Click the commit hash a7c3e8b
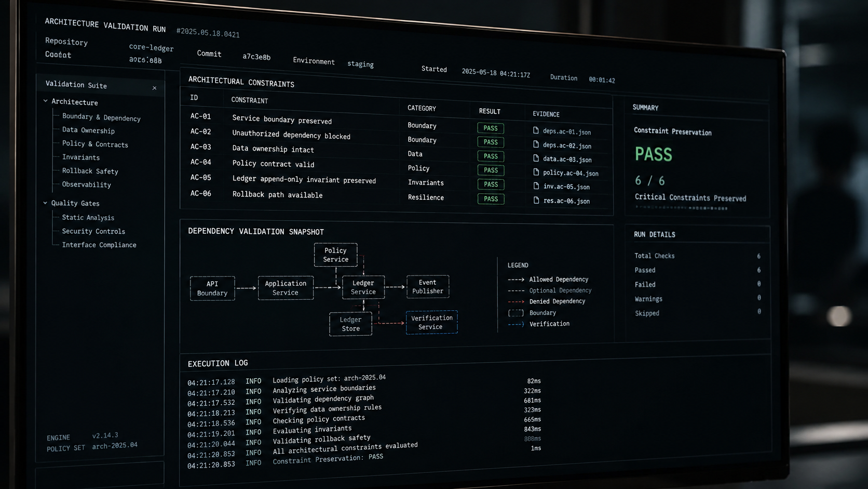 point(256,57)
